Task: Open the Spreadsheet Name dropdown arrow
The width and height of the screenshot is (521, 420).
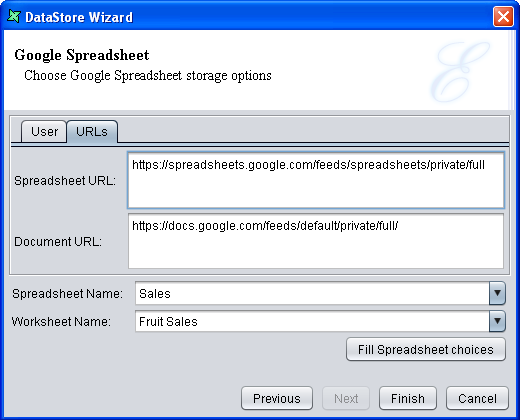Action: coord(497,293)
